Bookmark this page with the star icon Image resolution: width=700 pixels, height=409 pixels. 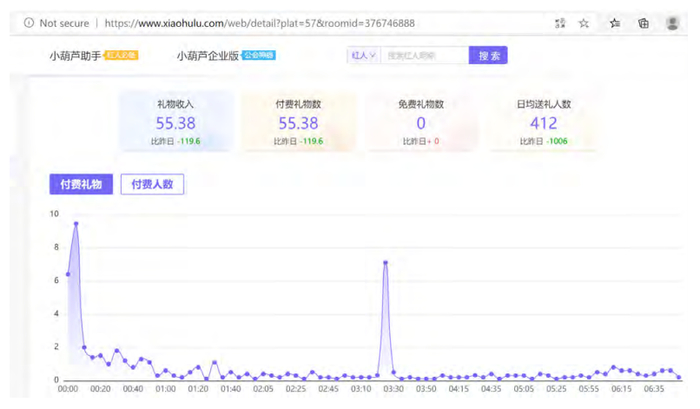[584, 23]
